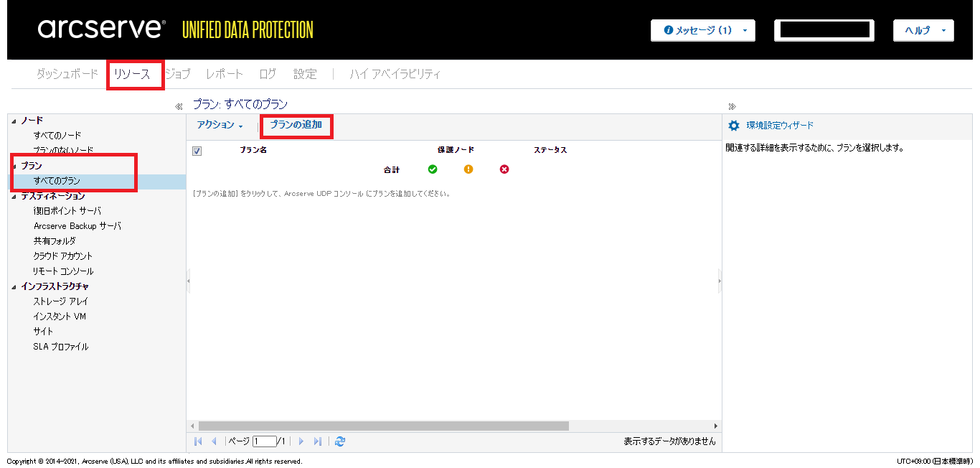
Task: Toggle the select-all plans checkbox
Action: pyautogui.click(x=197, y=151)
